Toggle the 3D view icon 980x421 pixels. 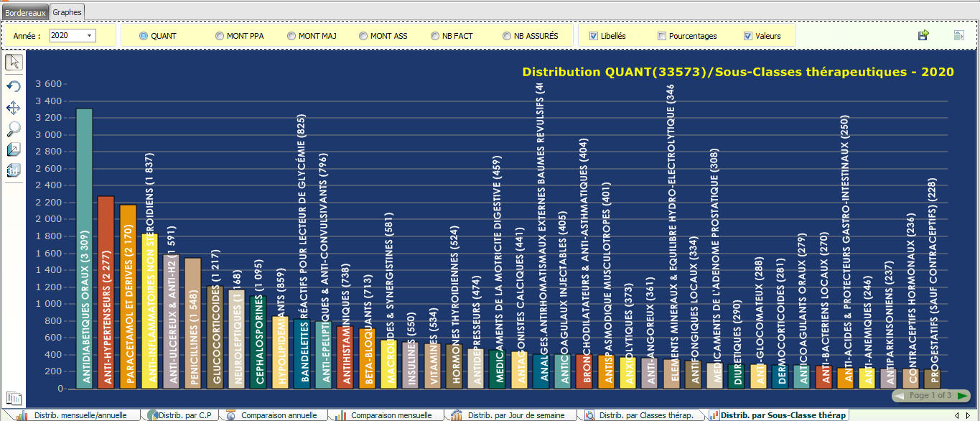(x=14, y=170)
